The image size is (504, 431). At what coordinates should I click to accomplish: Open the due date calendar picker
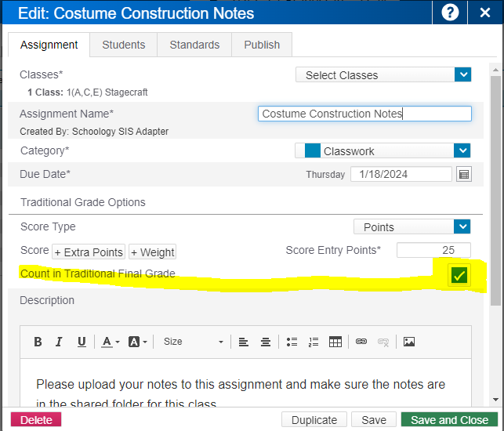tap(464, 175)
